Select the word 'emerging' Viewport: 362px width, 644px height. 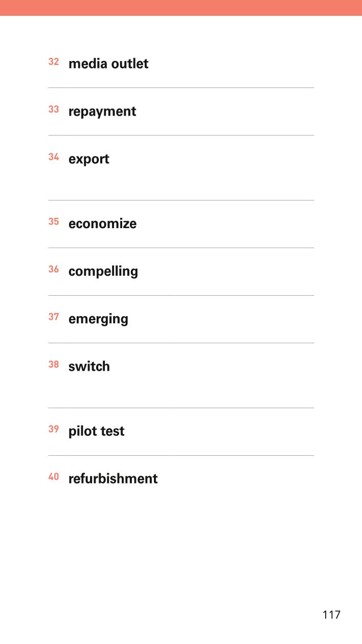pos(98,319)
